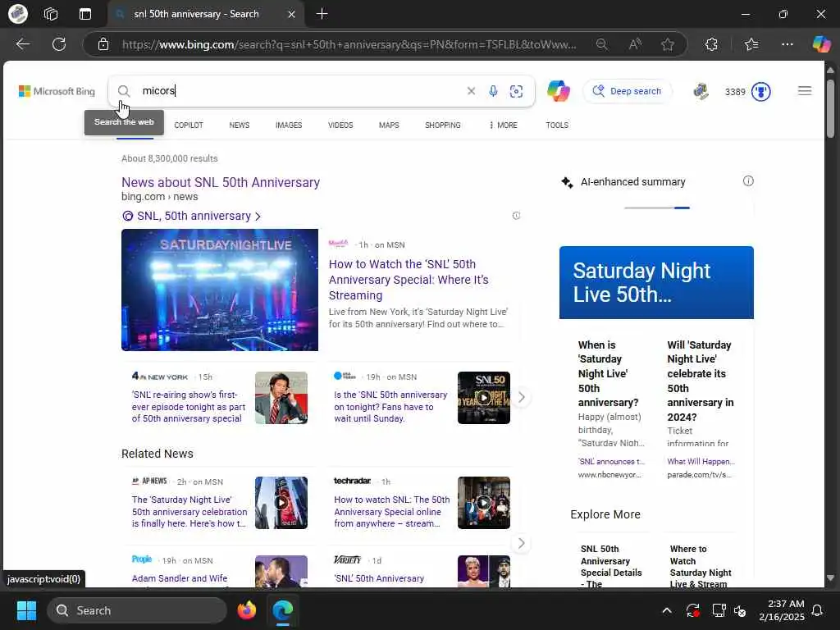The width and height of the screenshot is (840, 630).
Task: Switch to the COPILOT tab
Action: tap(189, 125)
